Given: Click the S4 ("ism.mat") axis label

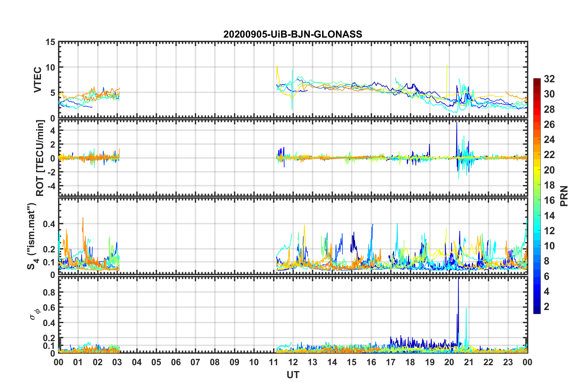Looking at the screenshot, I should 32,236.
